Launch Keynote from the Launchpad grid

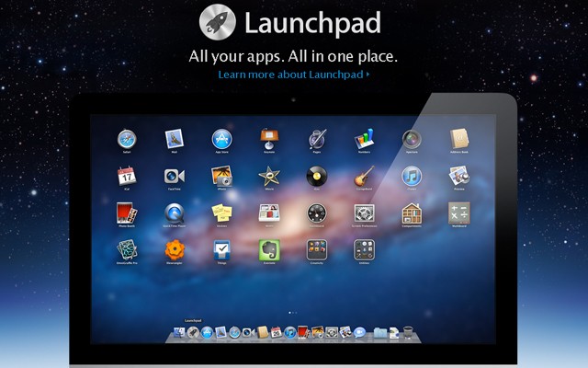pyautogui.click(x=269, y=139)
